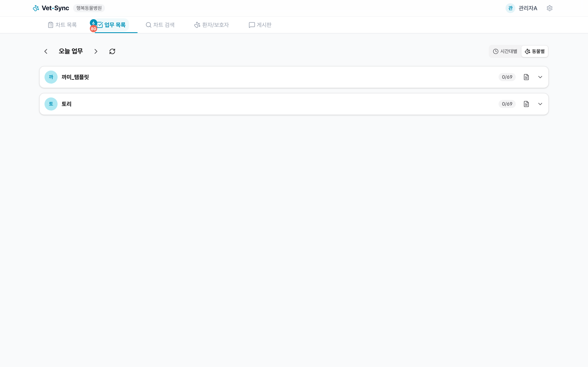Click the 관 user avatar
This screenshot has width=588, height=367.
pos(510,8)
